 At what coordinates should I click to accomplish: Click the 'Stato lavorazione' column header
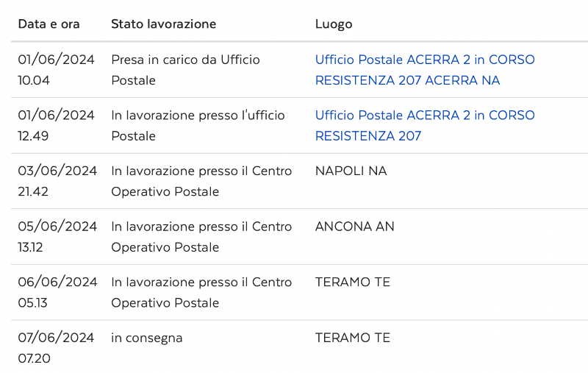tap(163, 24)
